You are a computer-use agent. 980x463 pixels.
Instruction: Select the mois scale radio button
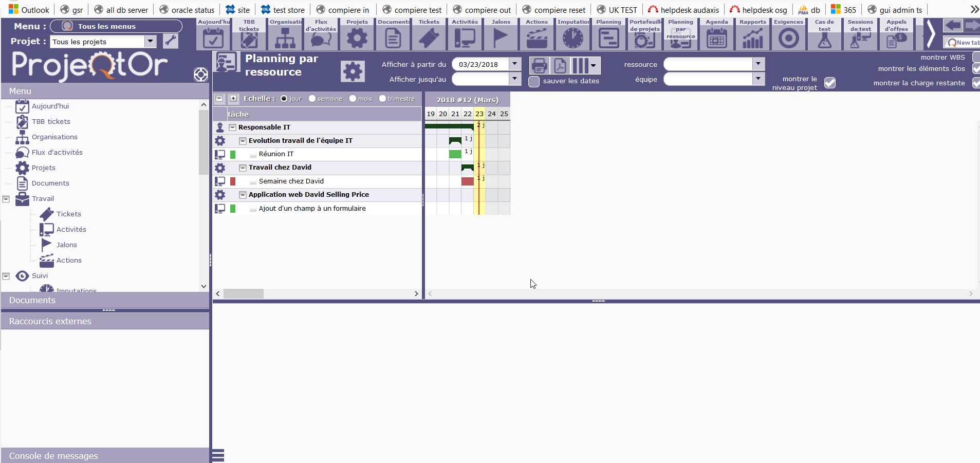353,99
